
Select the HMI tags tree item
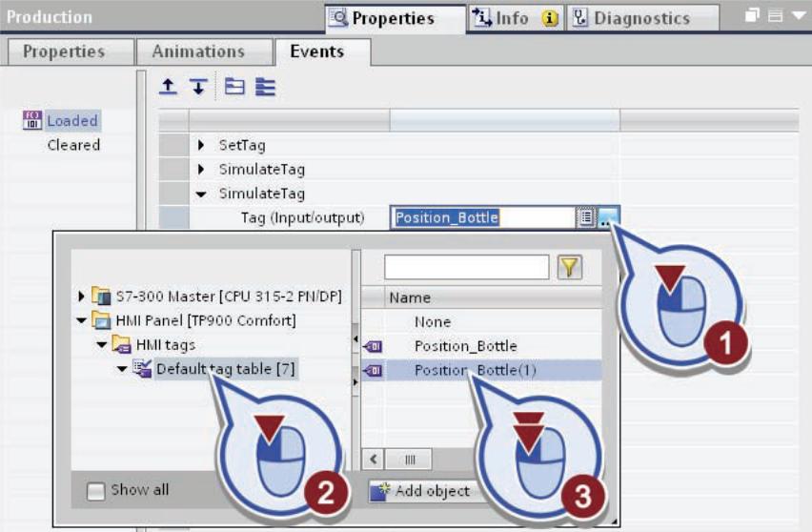coord(165,344)
